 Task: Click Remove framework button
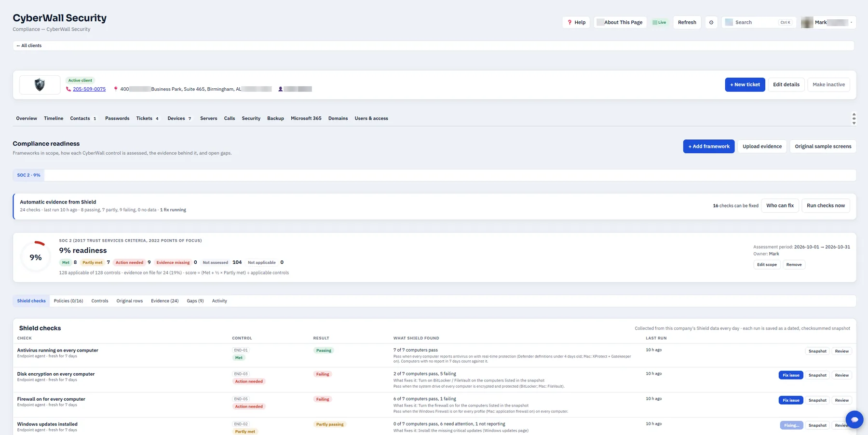pyautogui.click(x=794, y=265)
